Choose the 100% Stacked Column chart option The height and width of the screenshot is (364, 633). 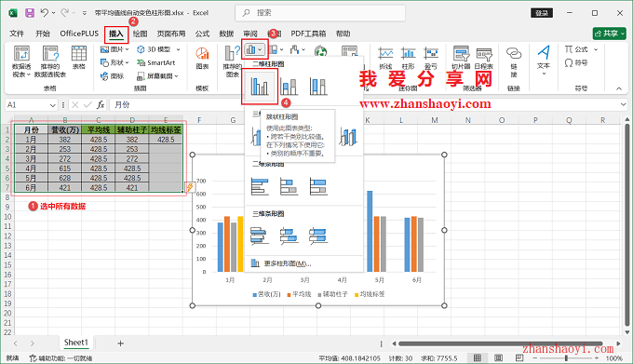(x=318, y=87)
